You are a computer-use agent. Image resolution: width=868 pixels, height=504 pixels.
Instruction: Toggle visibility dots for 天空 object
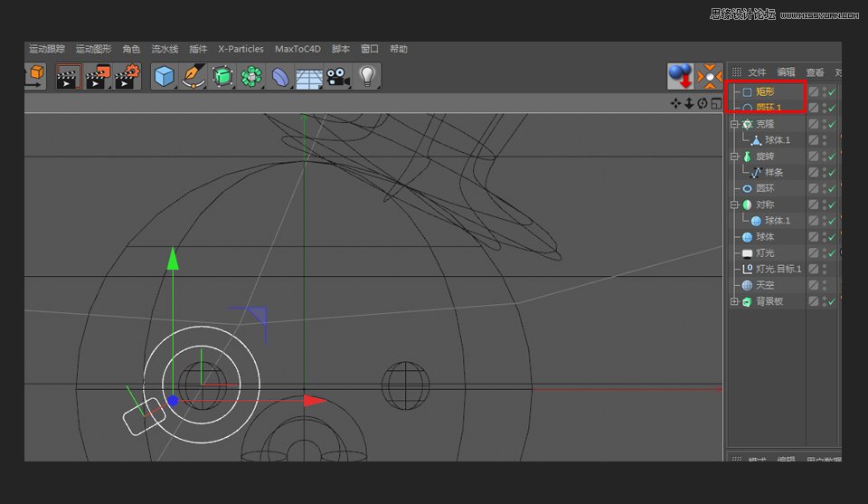coord(824,285)
